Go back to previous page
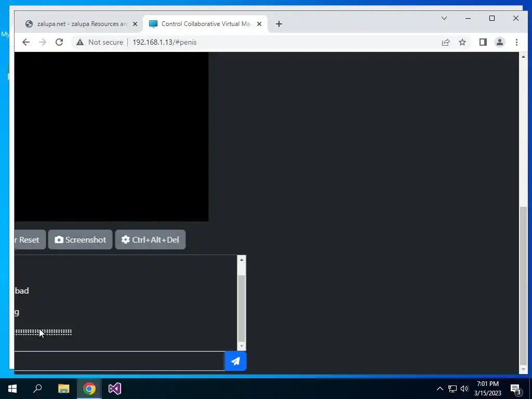Viewport: 532px width, 399px height. pyautogui.click(x=26, y=42)
